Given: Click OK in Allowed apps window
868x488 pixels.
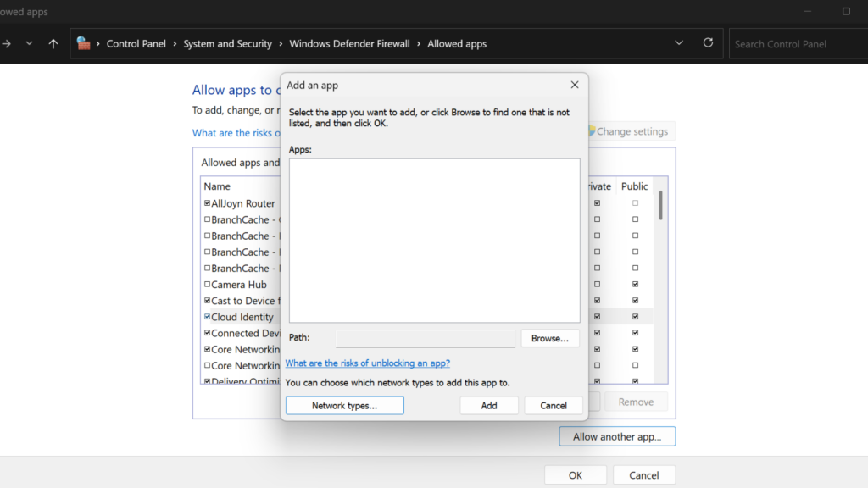Looking at the screenshot, I should tap(576, 474).
